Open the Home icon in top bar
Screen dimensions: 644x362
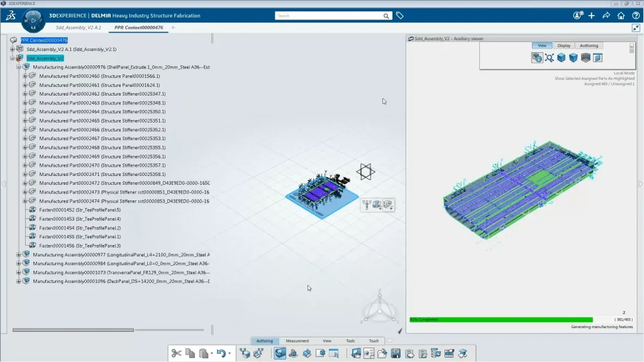[x=621, y=16]
